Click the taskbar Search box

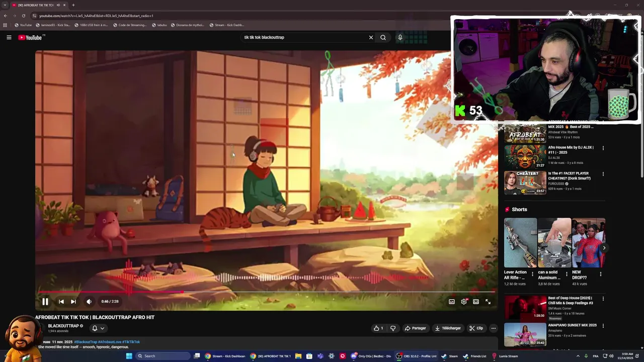[164, 356]
